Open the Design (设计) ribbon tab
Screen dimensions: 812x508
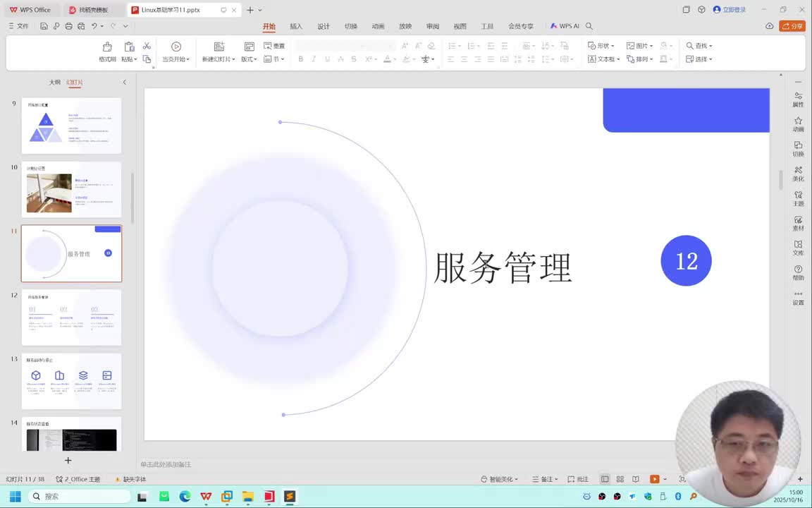click(x=324, y=26)
